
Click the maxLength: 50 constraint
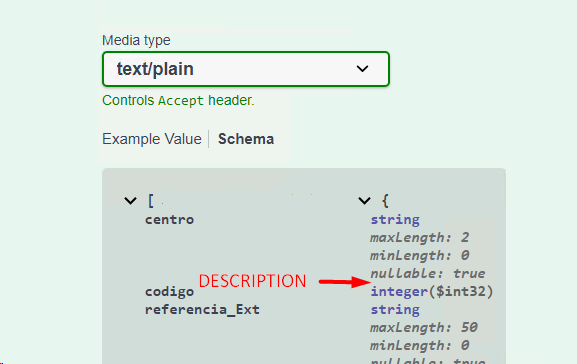424,328
